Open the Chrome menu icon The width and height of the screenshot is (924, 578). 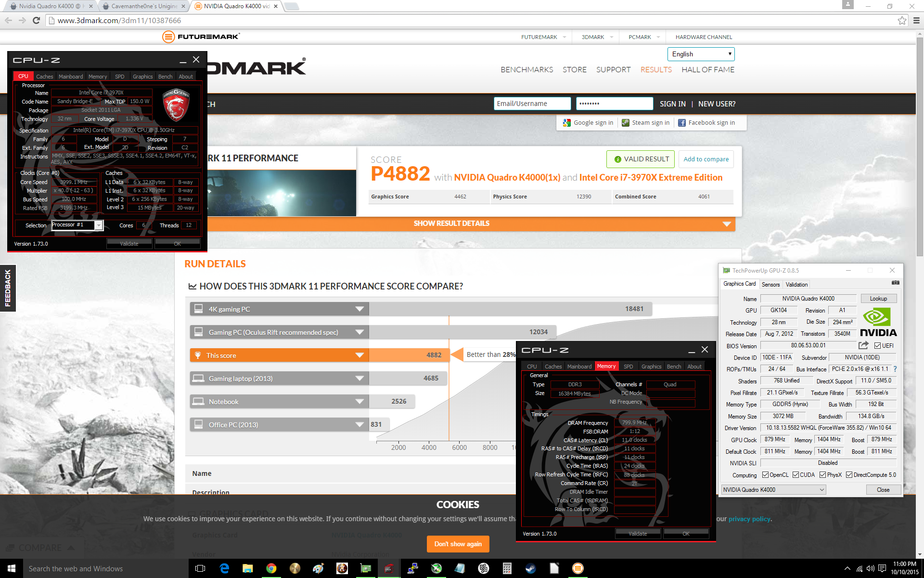916,20
